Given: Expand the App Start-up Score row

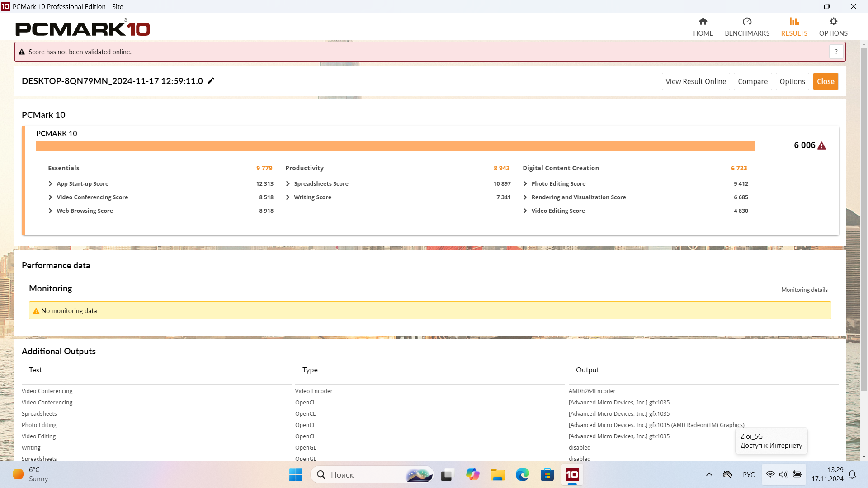Looking at the screenshot, I should (x=51, y=184).
